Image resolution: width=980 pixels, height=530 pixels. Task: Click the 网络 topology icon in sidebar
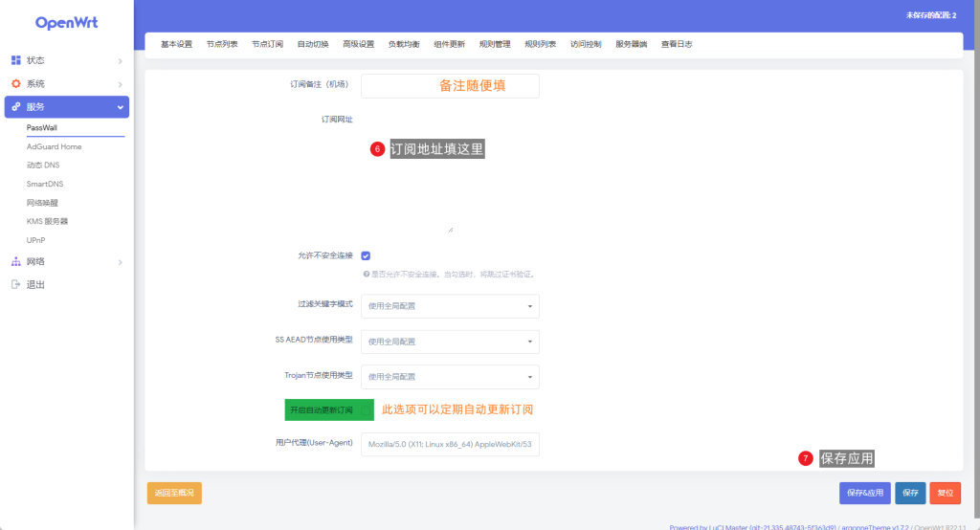coord(16,261)
